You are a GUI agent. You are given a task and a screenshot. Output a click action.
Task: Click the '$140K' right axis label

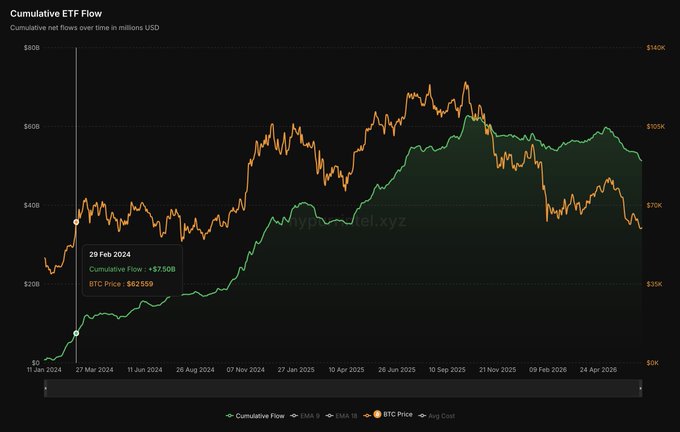(x=656, y=48)
